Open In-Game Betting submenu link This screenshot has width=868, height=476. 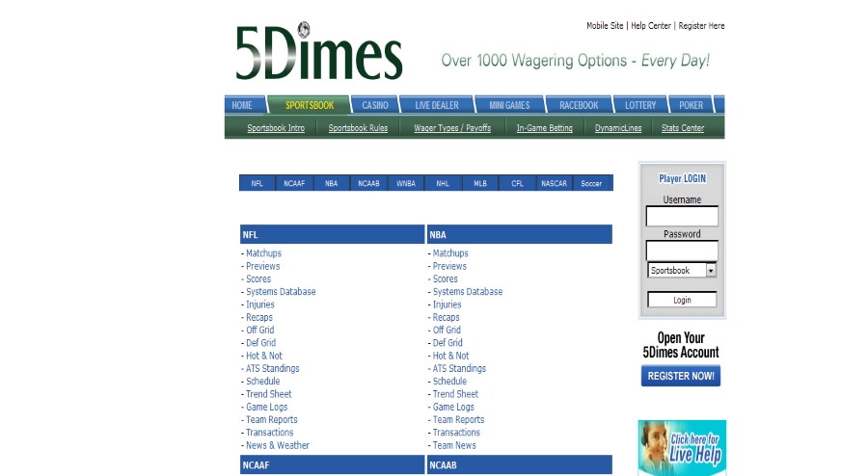point(545,128)
